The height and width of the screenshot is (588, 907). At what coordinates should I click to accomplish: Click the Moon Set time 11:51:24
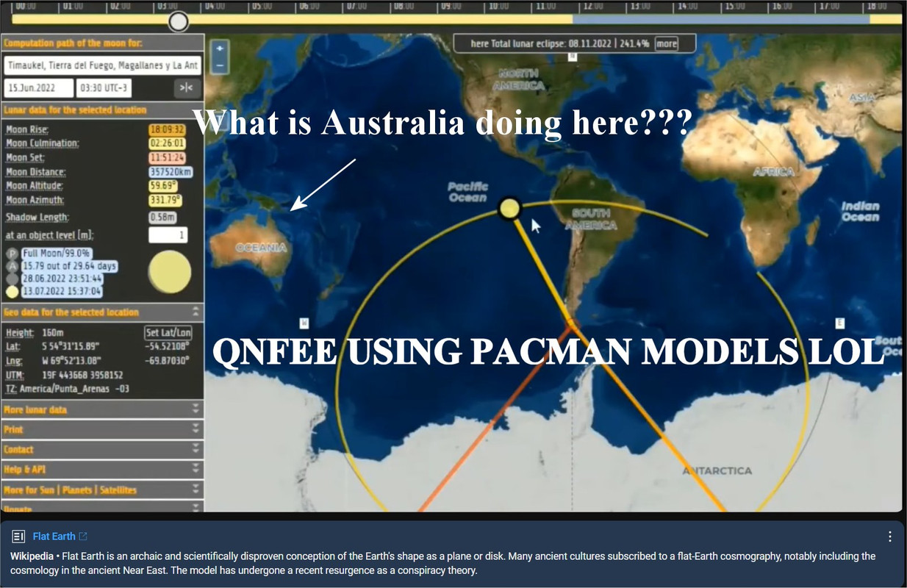point(167,157)
